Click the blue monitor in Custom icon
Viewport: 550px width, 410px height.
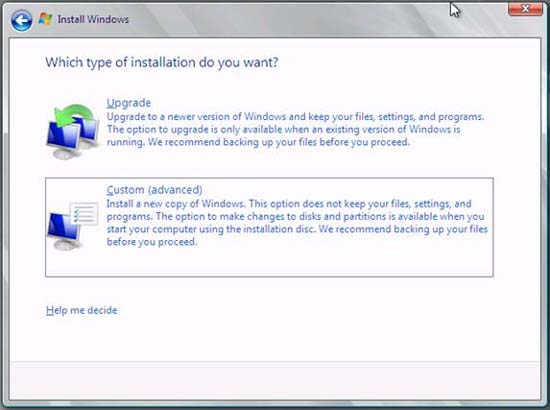(63, 228)
